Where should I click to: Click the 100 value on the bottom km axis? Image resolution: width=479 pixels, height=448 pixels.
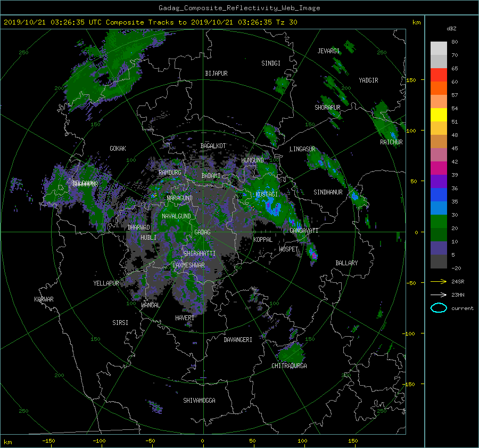click(302, 441)
